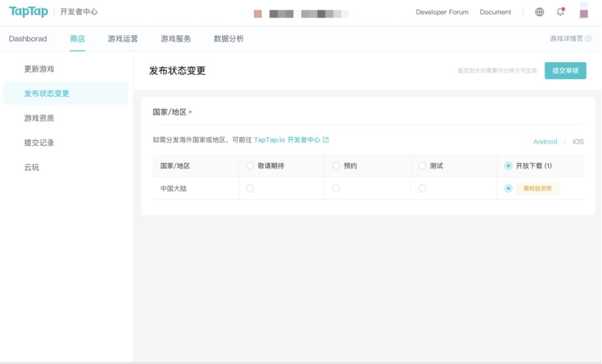Switch platform to iOS
The image size is (602, 364).
pyautogui.click(x=578, y=142)
